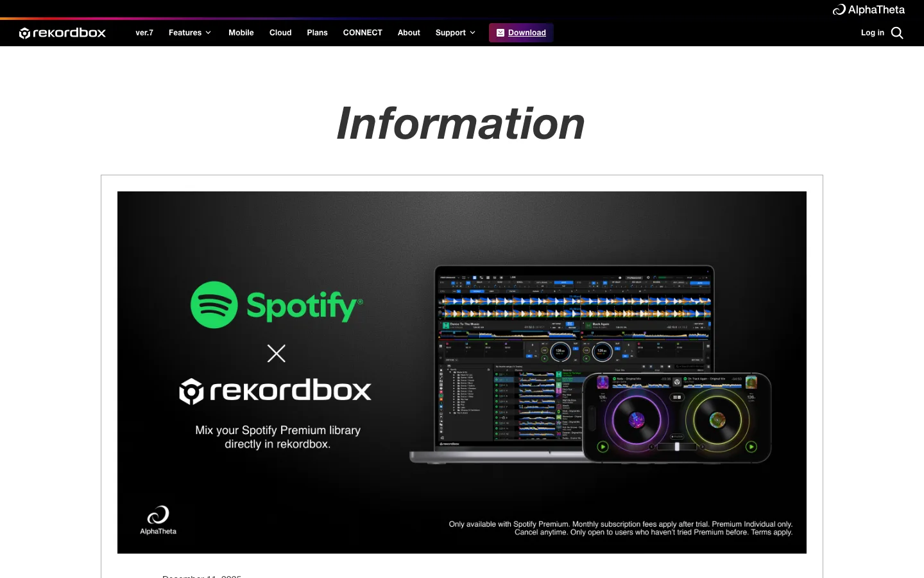Open the Mobile page

click(241, 33)
